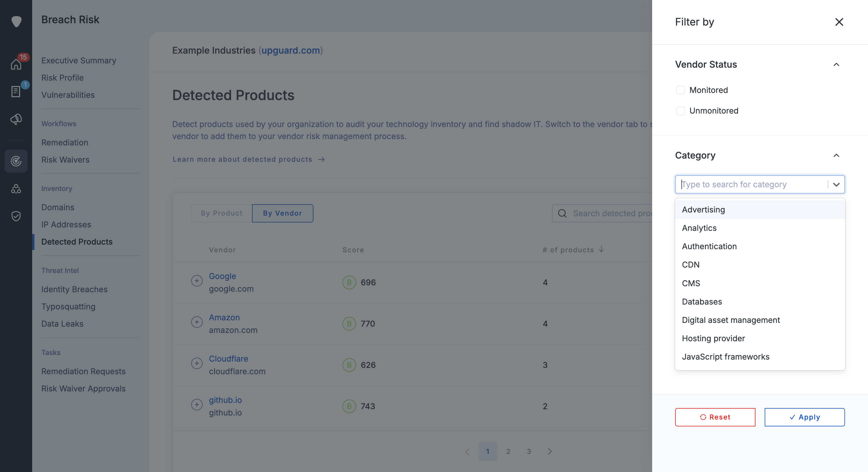Click the search magnifier icon

pos(562,213)
